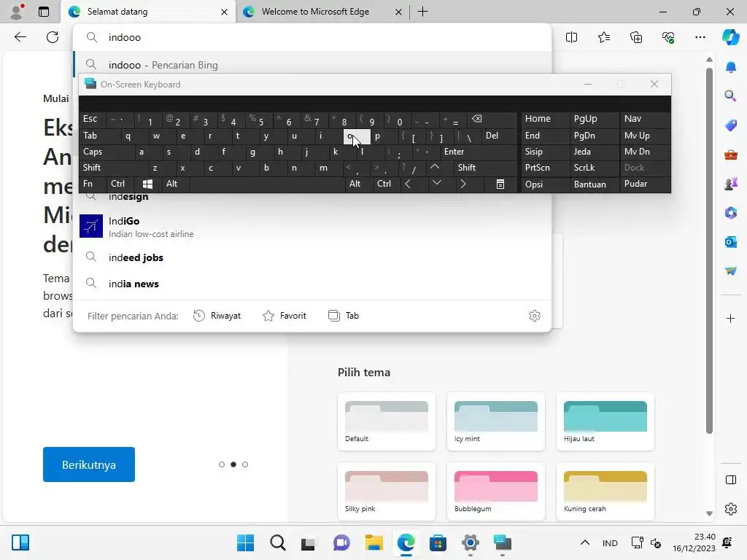Screen dimensions: 747x560
Task: Switch to Welcome to Microsoft Edge tab
Action: point(322,12)
